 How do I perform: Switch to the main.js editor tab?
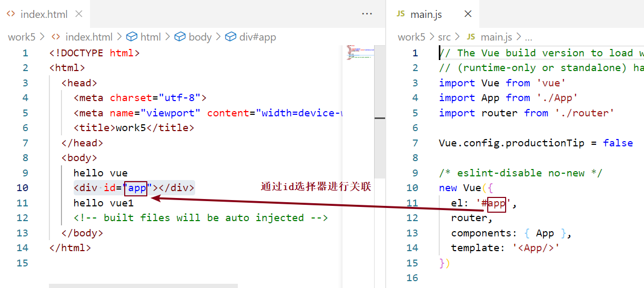426,14
